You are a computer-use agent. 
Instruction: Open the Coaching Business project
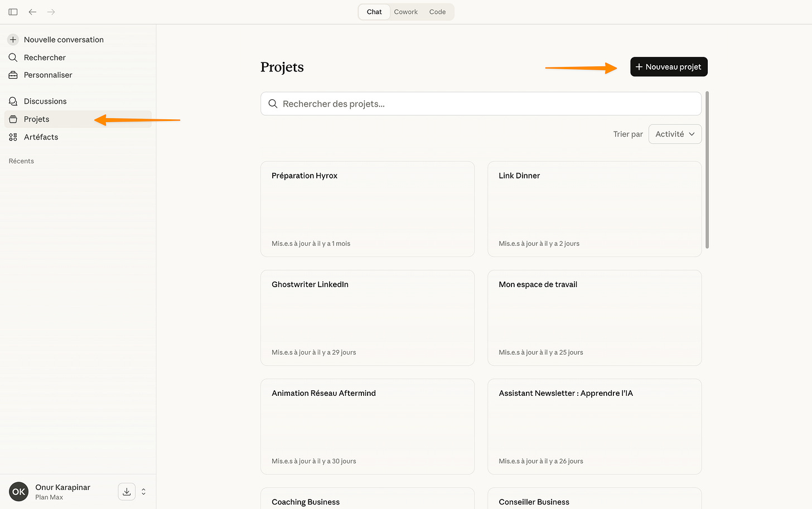click(368, 498)
